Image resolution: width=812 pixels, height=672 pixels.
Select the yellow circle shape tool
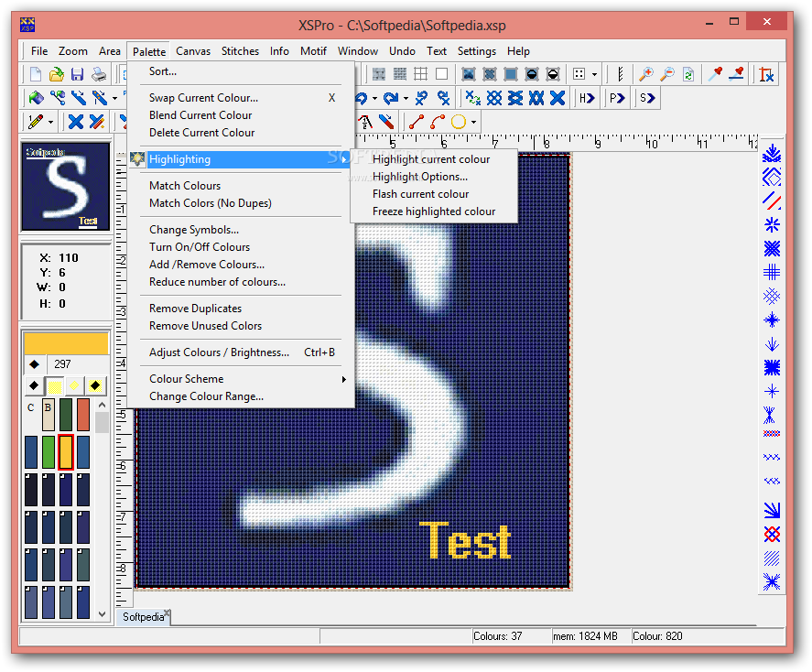pyautogui.click(x=459, y=122)
